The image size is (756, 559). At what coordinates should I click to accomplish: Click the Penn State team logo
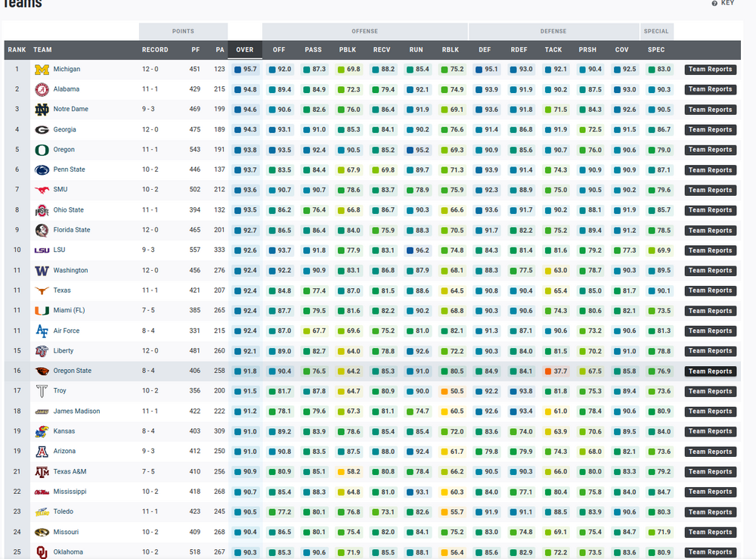pos(42,170)
